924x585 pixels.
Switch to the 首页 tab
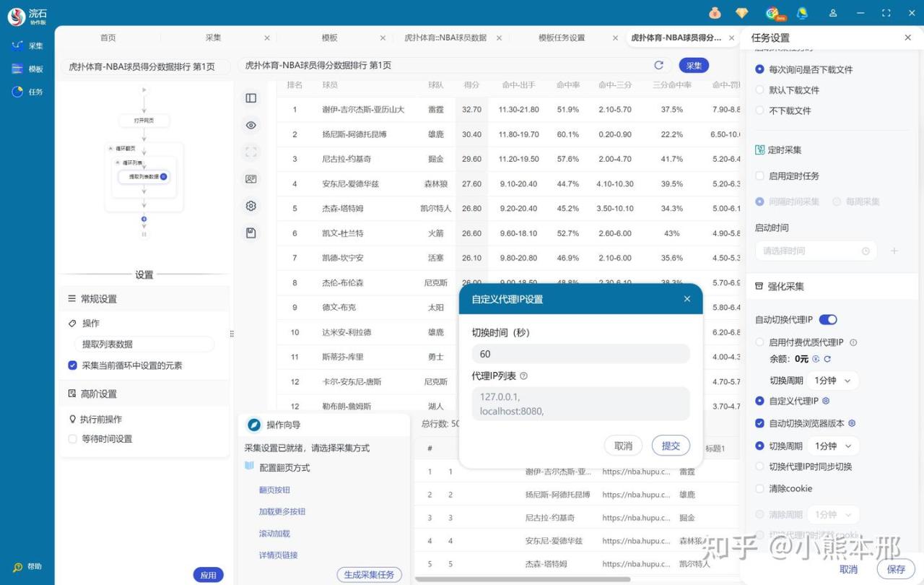pos(108,38)
